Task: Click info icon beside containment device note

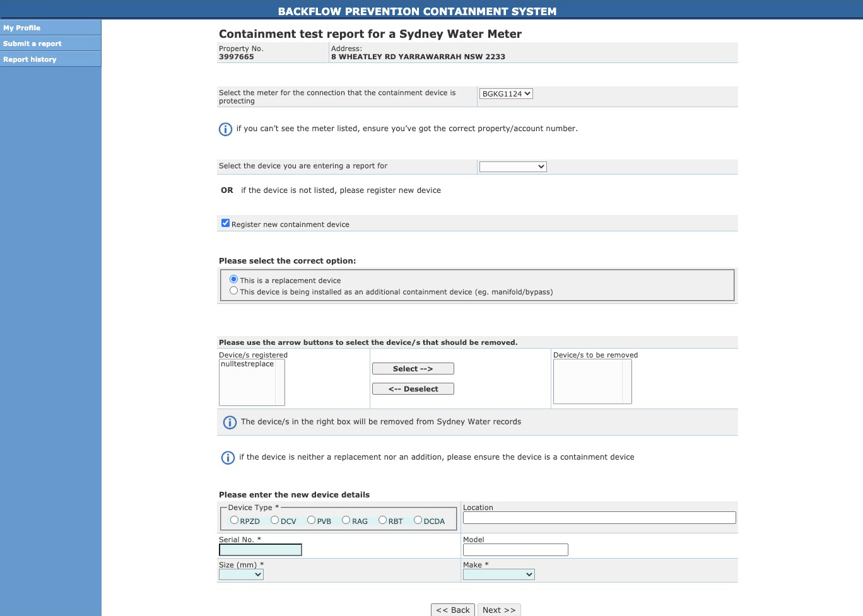Action: (228, 458)
